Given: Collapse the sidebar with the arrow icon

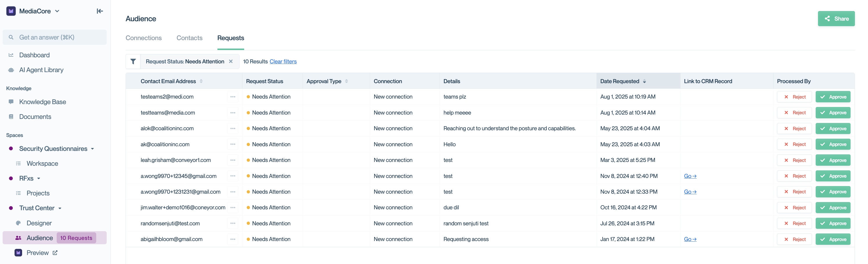Looking at the screenshot, I should click(x=100, y=11).
